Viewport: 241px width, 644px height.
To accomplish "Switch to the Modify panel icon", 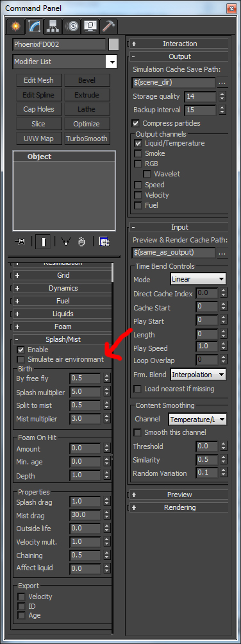I will click(x=34, y=27).
